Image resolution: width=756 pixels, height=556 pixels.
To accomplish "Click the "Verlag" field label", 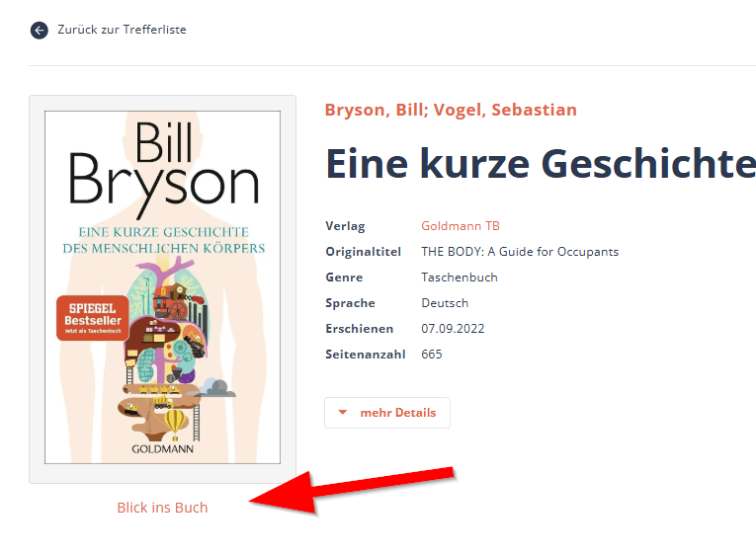I will point(345,226).
